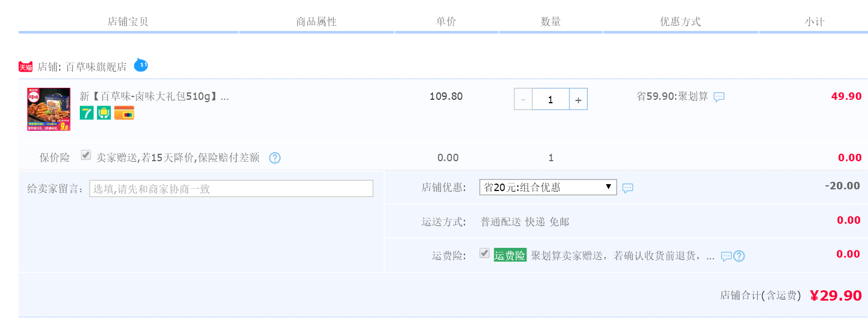Viewport: 868px width, 323px height.
Task: Click the 省59.90:聚划算 discount text
Action: click(673, 96)
